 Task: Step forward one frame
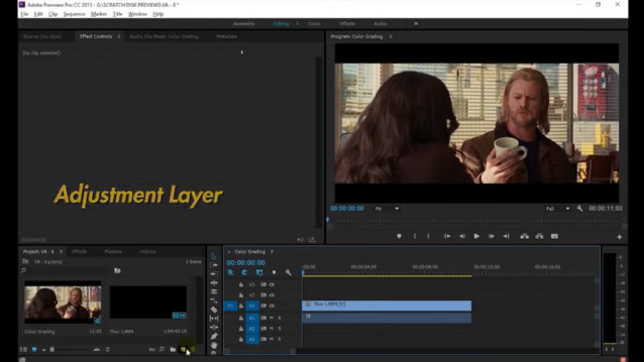(x=491, y=237)
